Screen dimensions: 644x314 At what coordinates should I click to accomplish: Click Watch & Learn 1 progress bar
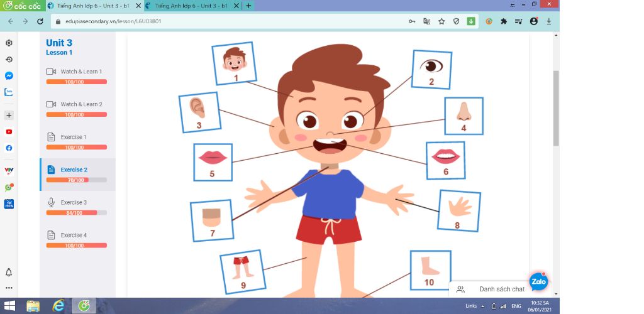click(x=76, y=82)
